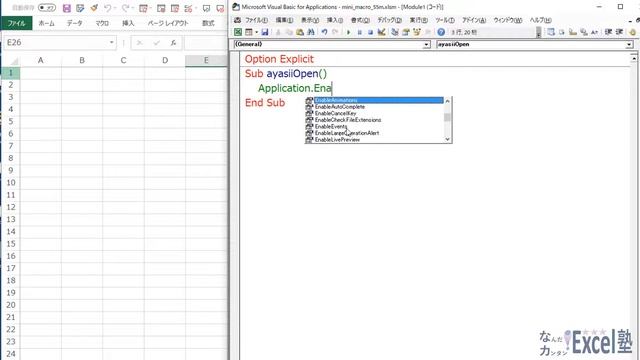Open the Insert object dropdown arrow in VBA toolbar

coord(256,32)
